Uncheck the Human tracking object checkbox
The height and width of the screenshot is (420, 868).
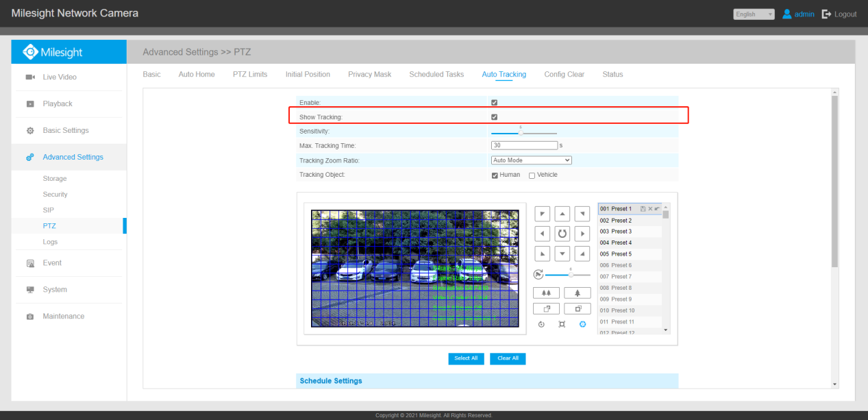495,175
